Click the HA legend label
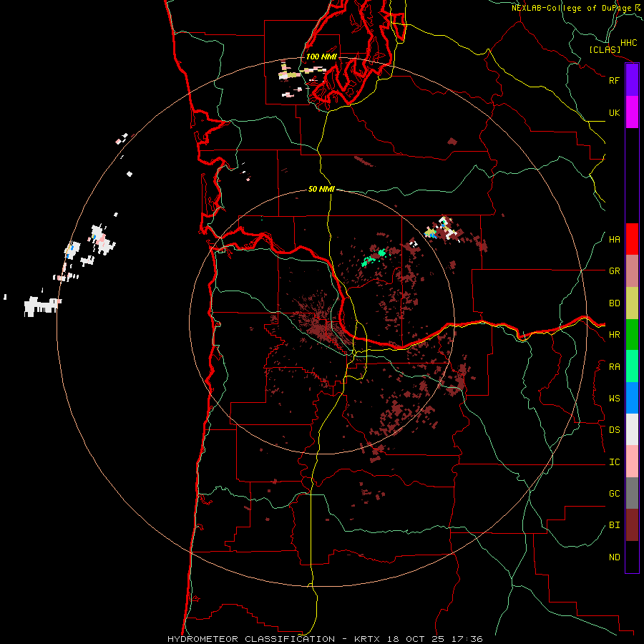Image resolution: width=644 pixels, height=644 pixels. (614, 240)
